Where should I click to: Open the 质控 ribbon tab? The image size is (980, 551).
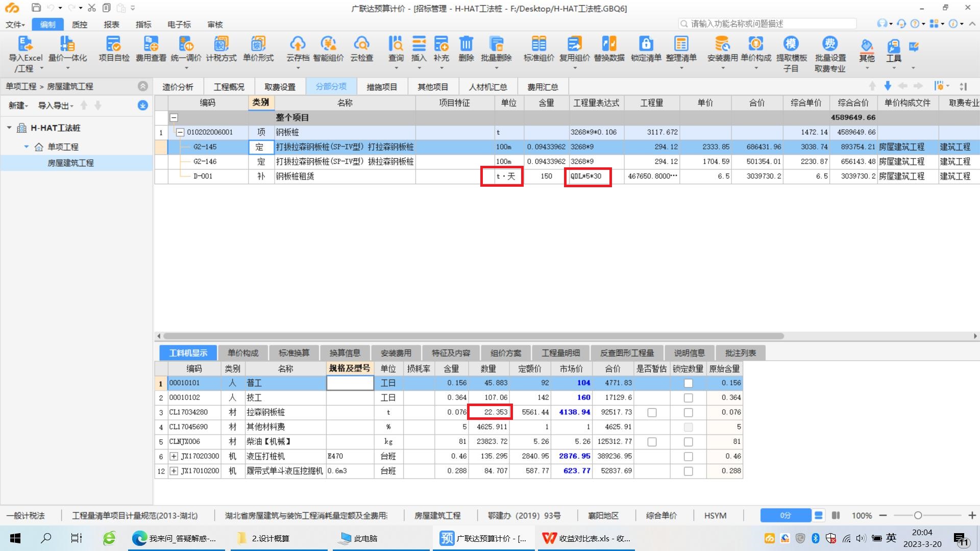tap(80, 24)
